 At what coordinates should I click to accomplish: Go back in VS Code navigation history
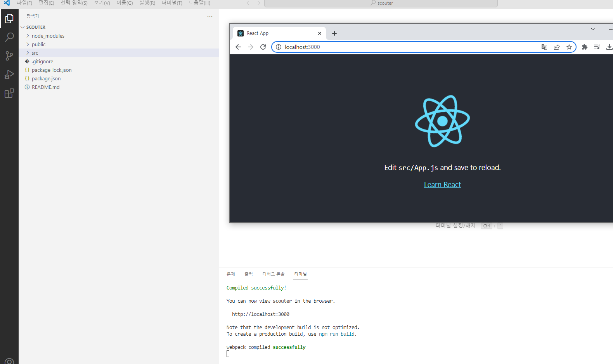[x=249, y=3]
